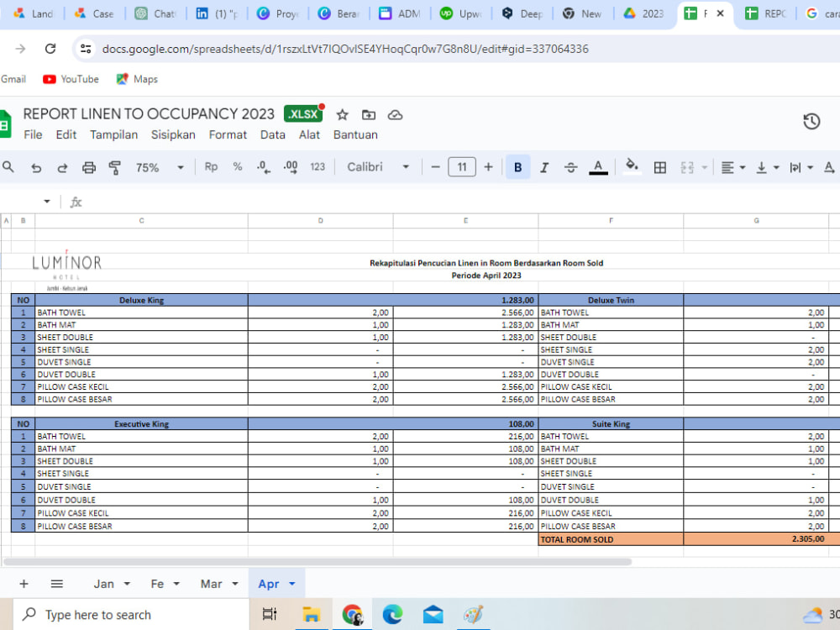Select the column D header
This screenshot has height=630, width=840.
320,220
